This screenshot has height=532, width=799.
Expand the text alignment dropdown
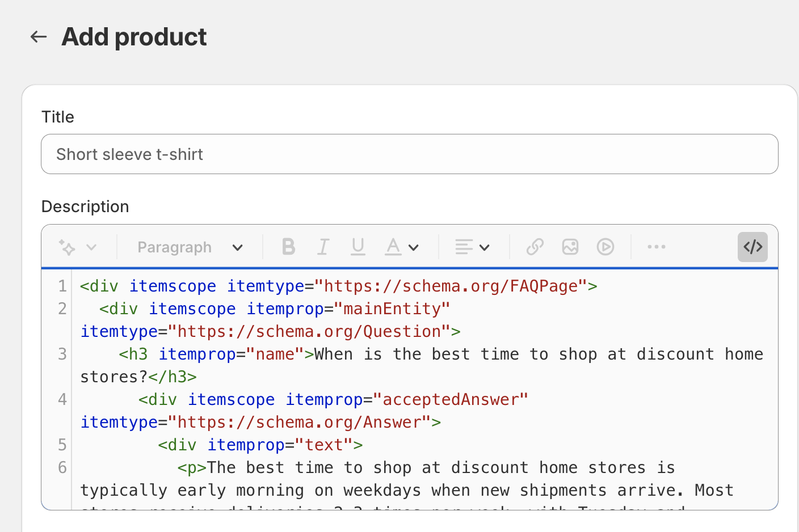[x=472, y=247]
